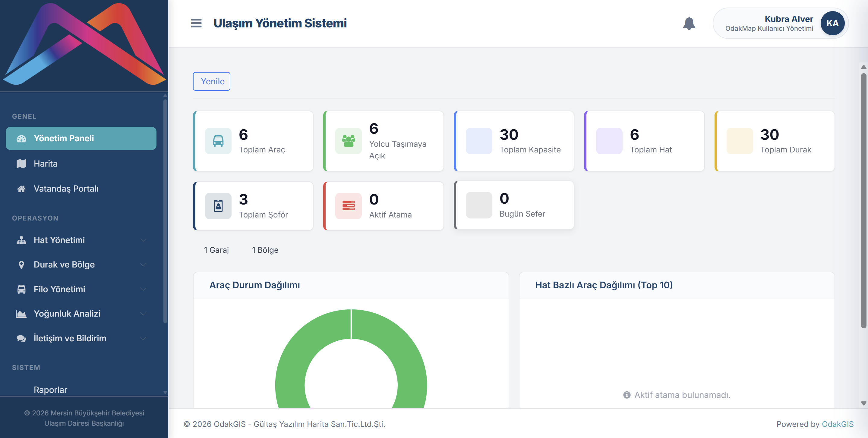Click the Araç Durum Dağılımı panel heading
The image size is (868, 438).
pos(255,285)
